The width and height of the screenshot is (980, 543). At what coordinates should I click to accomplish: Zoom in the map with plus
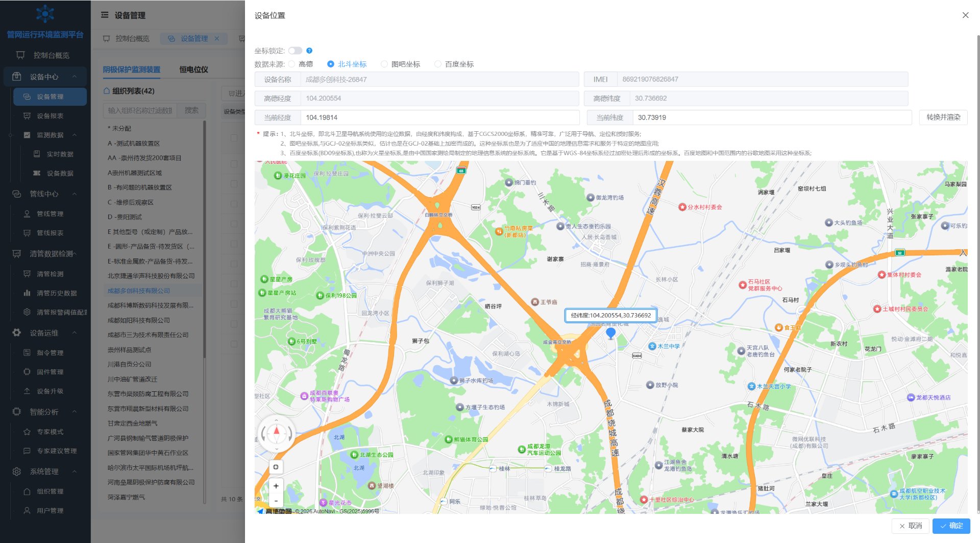click(x=276, y=486)
